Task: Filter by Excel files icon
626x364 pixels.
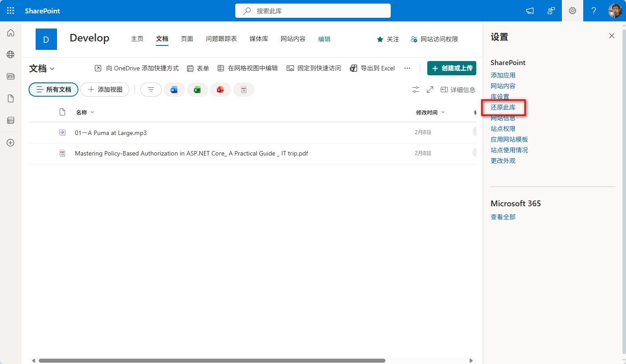Action: point(197,90)
